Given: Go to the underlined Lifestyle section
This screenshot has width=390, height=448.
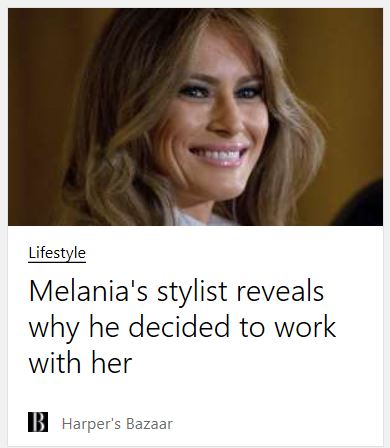Looking at the screenshot, I should [57, 253].
